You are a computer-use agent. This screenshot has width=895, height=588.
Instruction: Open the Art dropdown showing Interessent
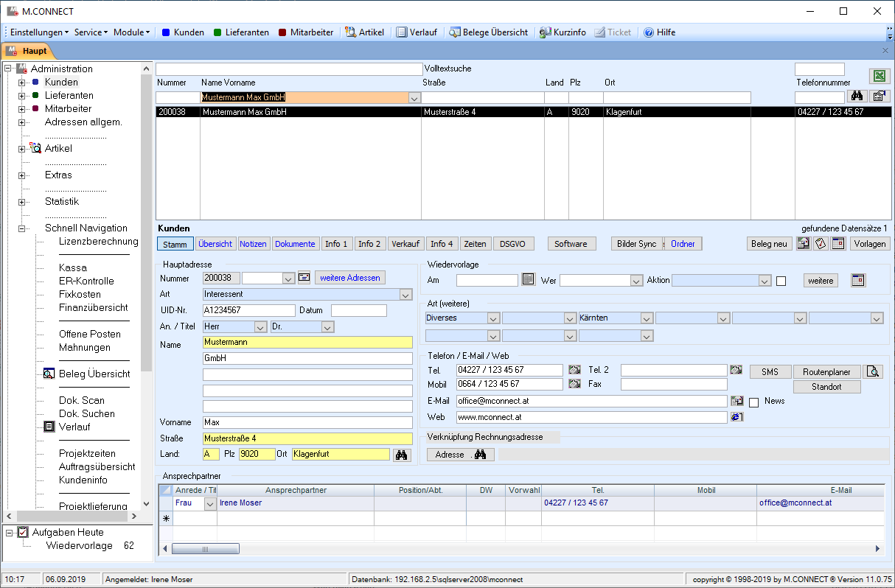click(x=405, y=295)
